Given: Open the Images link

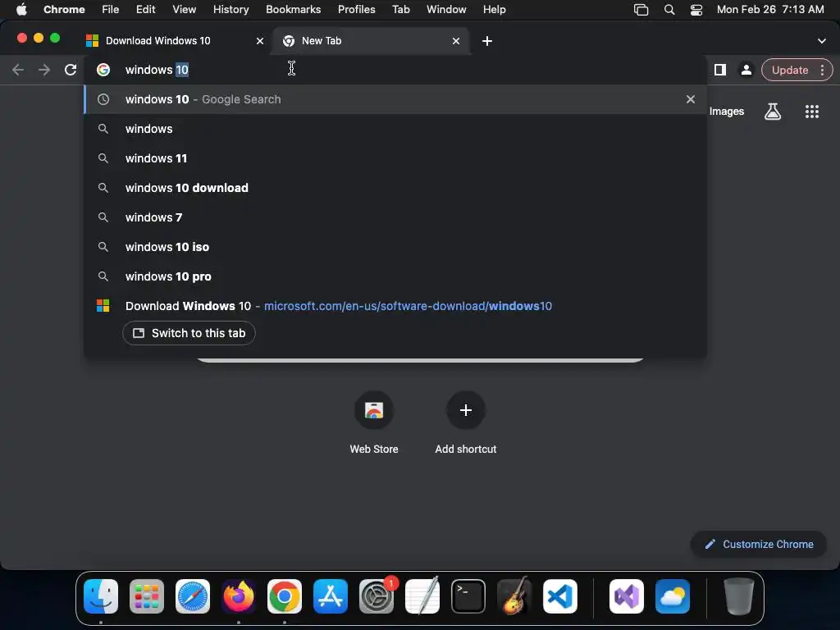Looking at the screenshot, I should [x=727, y=112].
